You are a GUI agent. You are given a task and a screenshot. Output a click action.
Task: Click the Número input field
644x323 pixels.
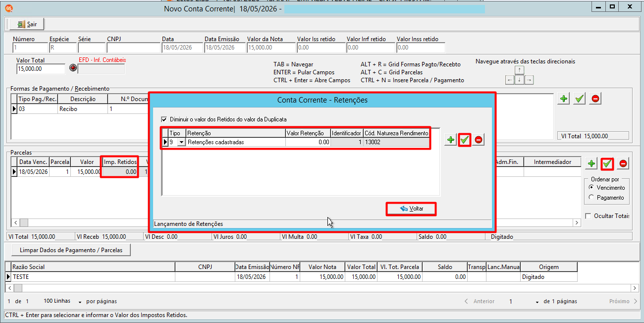point(30,48)
